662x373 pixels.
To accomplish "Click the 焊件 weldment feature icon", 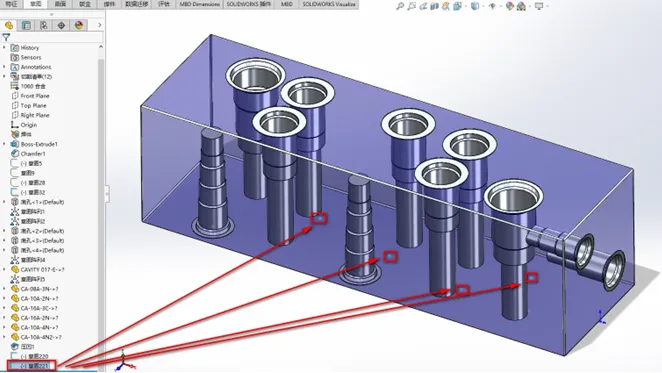I will (15, 134).
